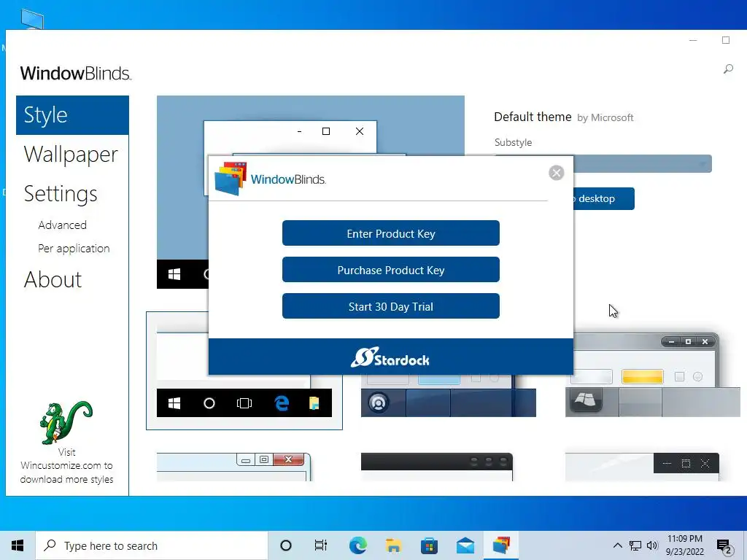The width and height of the screenshot is (747, 560).
Task: Open the Mail app from taskbar
Action: (465, 545)
